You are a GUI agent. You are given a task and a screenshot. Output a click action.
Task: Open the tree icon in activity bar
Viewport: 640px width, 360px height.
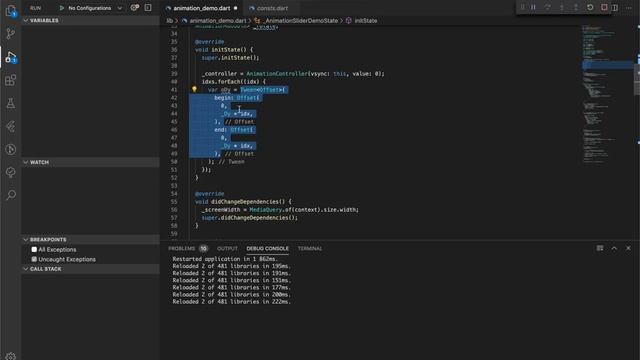(x=11, y=172)
